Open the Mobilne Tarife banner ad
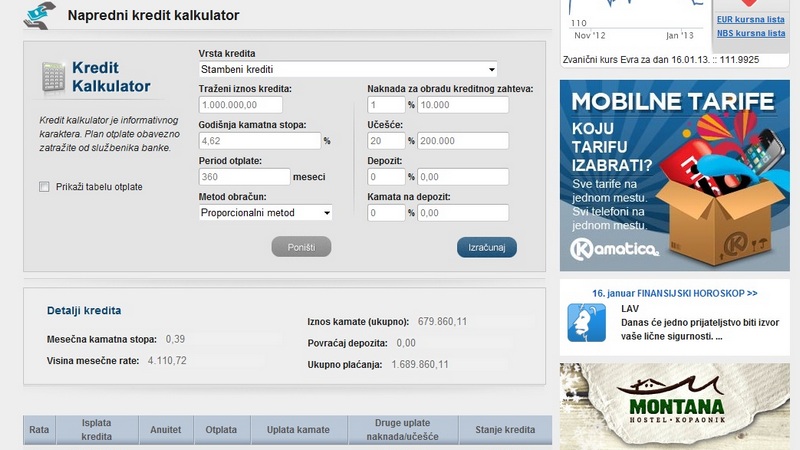 tap(674, 175)
